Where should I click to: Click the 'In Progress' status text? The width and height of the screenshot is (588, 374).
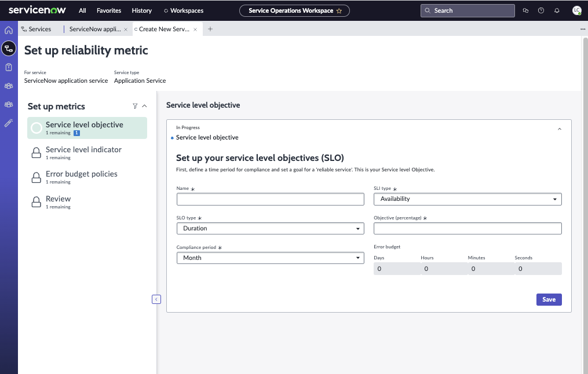tap(188, 127)
